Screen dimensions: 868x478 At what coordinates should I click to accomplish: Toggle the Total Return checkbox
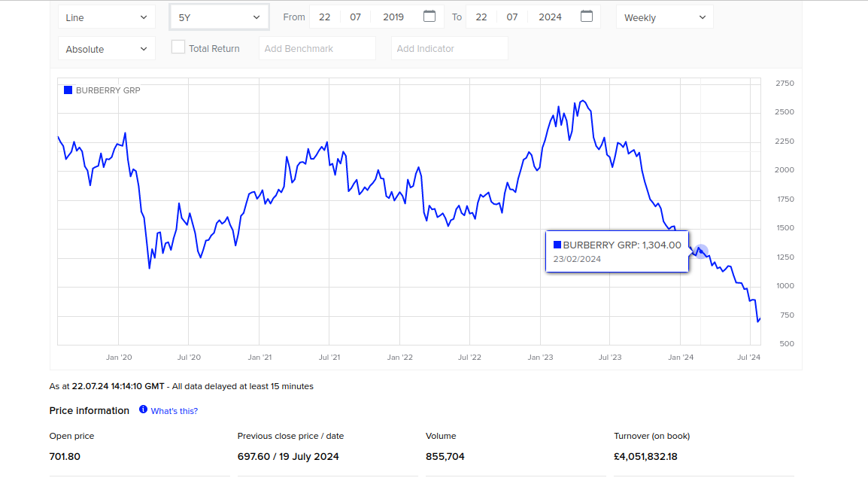pyautogui.click(x=178, y=47)
